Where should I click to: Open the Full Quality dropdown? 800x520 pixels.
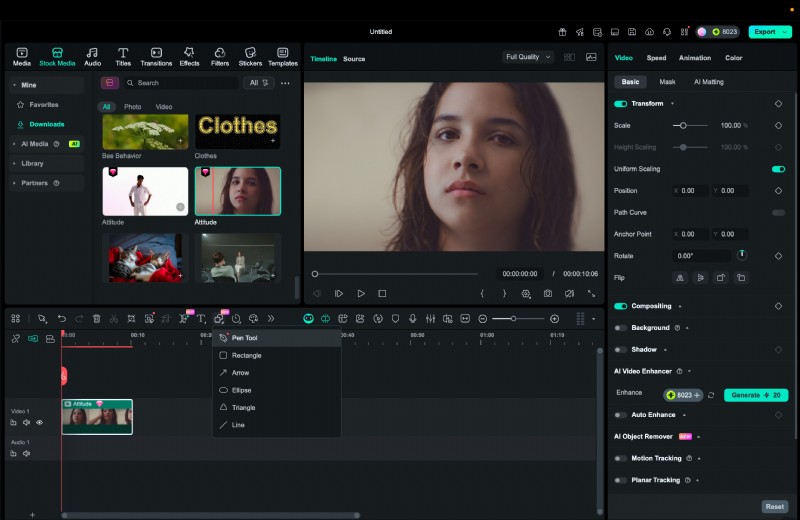pyautogui.click(x=528, y=57)
